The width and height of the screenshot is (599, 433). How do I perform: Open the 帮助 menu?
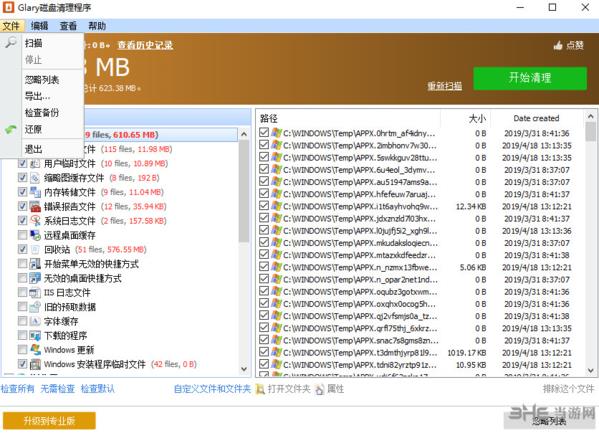(x=97, y=26)
